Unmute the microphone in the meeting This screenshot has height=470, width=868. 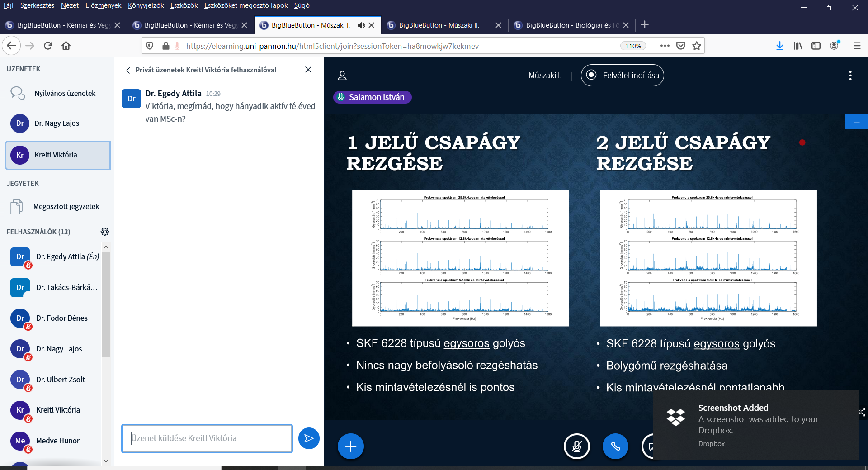576,446
